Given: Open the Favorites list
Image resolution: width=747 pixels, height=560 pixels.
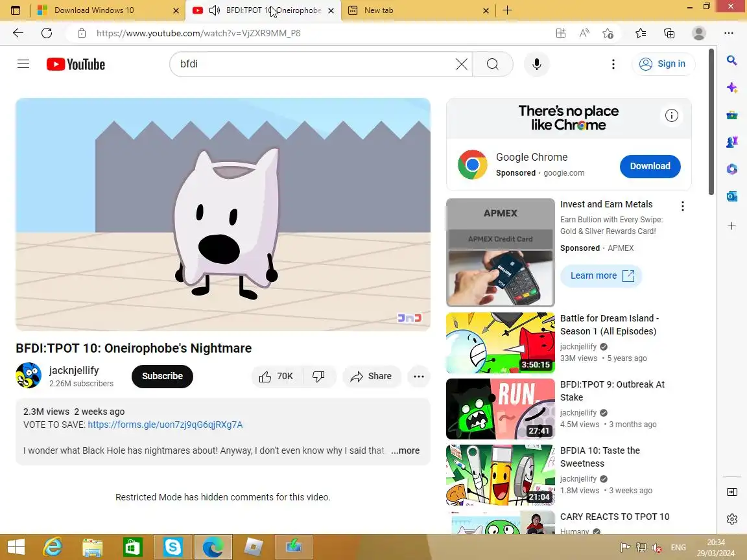Looking at the screenshot, I should 641,33.
